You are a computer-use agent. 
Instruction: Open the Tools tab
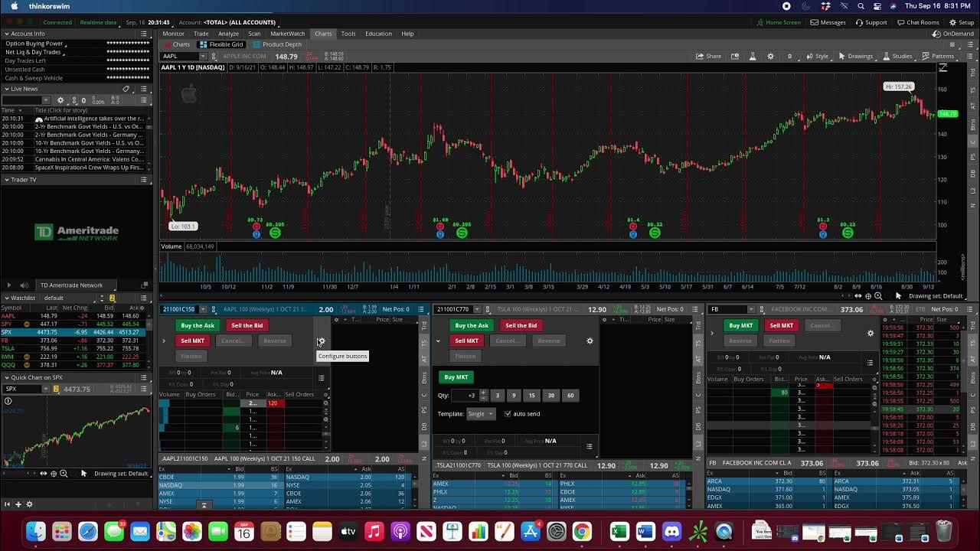348,34
